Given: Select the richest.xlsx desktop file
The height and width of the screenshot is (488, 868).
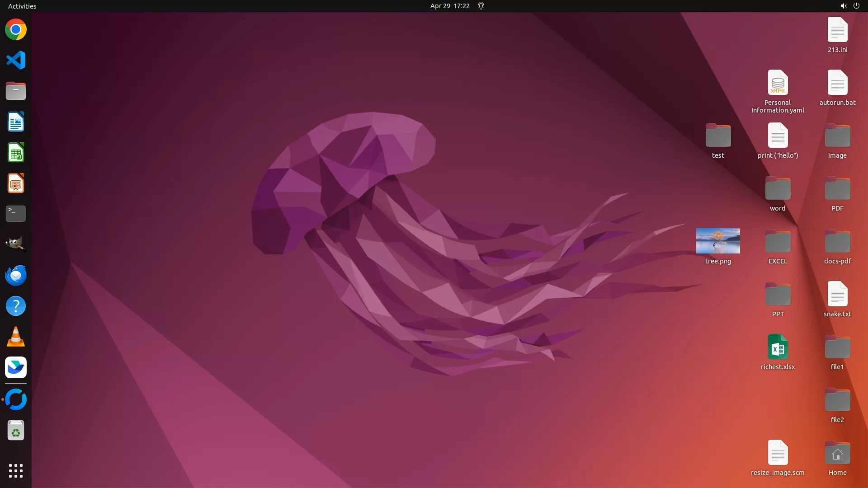Looking at the screenshot, I should click(x=778, y=348).
